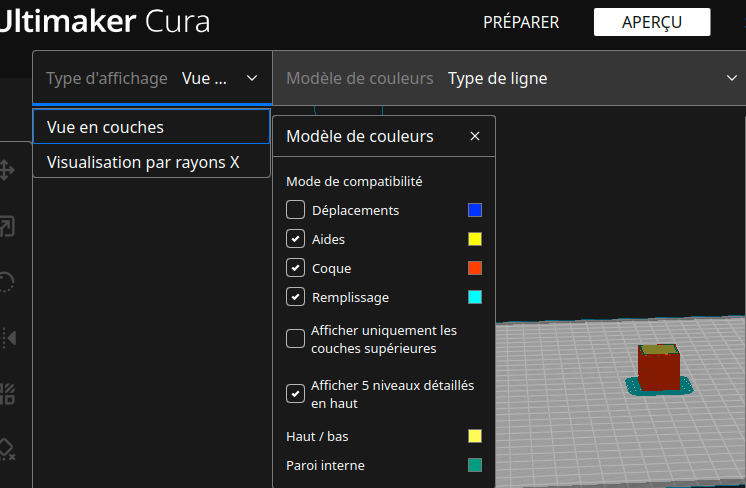746x488 pixels.
Task: Click the blue Déplacements color swatch
Action: click(x=475, y=210)
